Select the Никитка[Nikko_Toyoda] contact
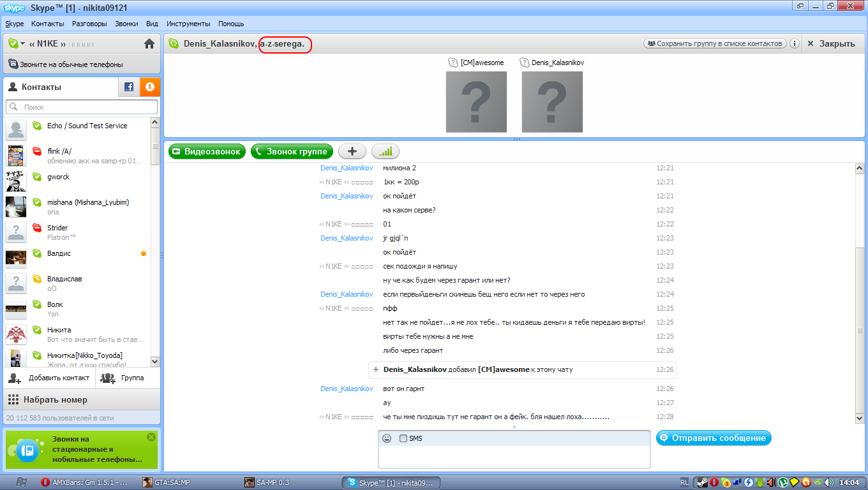Screen dimensions: 868x490 pyautogui.click(x=77, y=358)
